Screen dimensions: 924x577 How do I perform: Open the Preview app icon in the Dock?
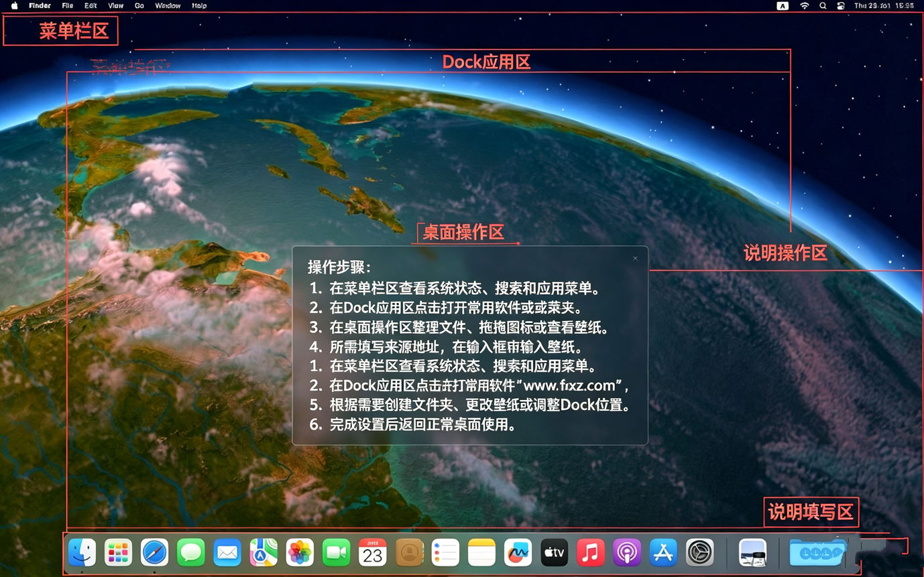(752, 553)
